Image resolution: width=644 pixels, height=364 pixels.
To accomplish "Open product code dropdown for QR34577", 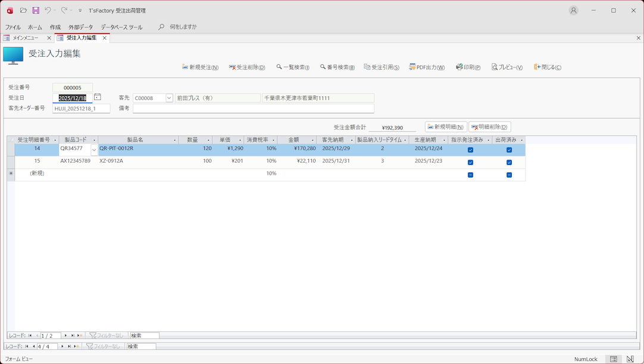I will click(93, 150).
